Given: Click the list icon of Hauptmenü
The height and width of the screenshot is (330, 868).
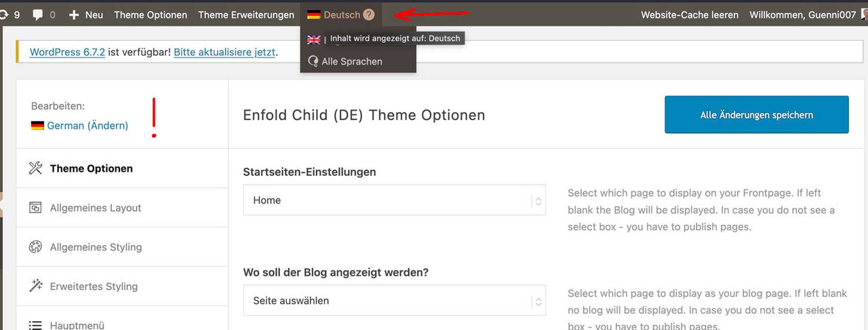Looking at the screenshot, I should [x=35, y=325].
